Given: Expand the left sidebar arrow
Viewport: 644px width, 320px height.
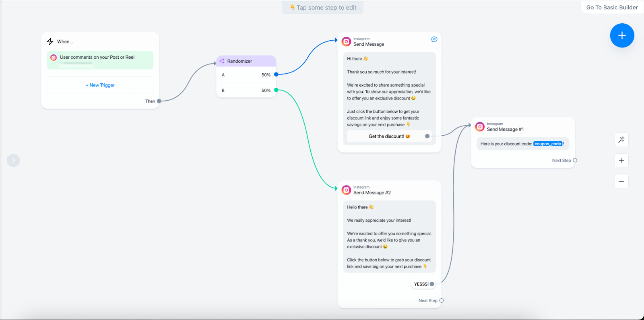Looking at the screenshot, I should pyautogui.click(x=13, y=161).
